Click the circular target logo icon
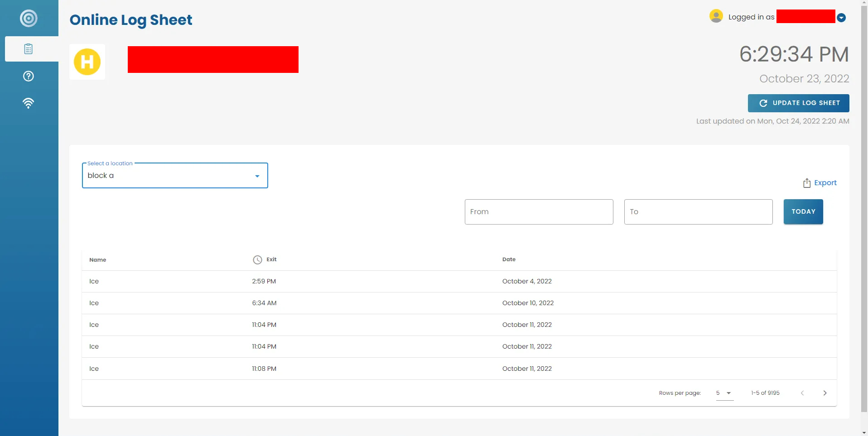868x436 pixels. coord(29,19)
